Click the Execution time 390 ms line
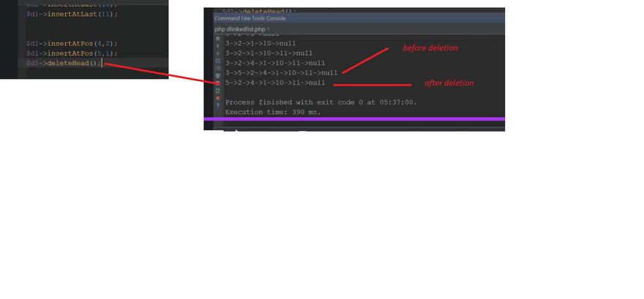This screenshot has height=299, width=644. pyautogui.click(x=272, y=112)
